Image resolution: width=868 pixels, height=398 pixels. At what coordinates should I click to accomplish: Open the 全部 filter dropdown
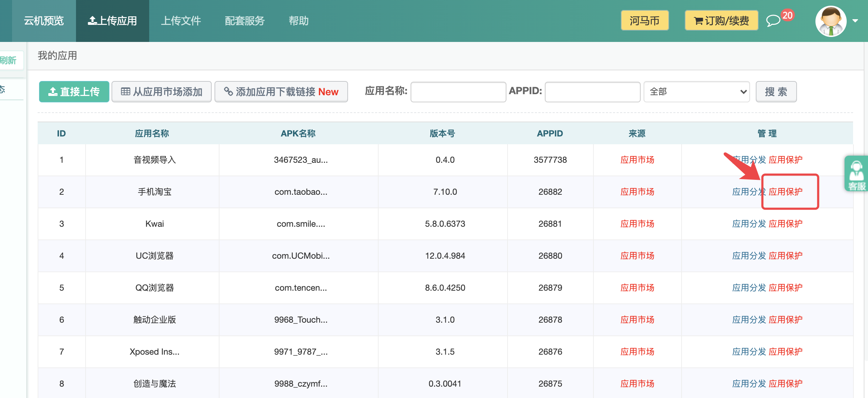[696, 92]
